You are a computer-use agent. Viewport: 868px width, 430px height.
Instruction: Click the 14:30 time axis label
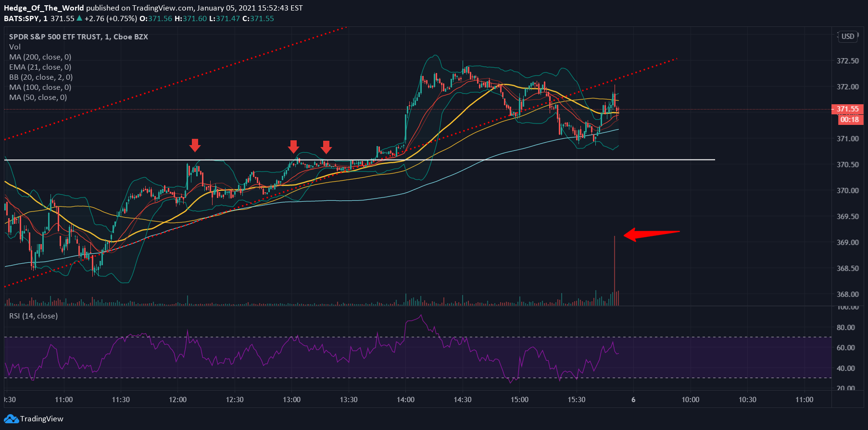463,400
